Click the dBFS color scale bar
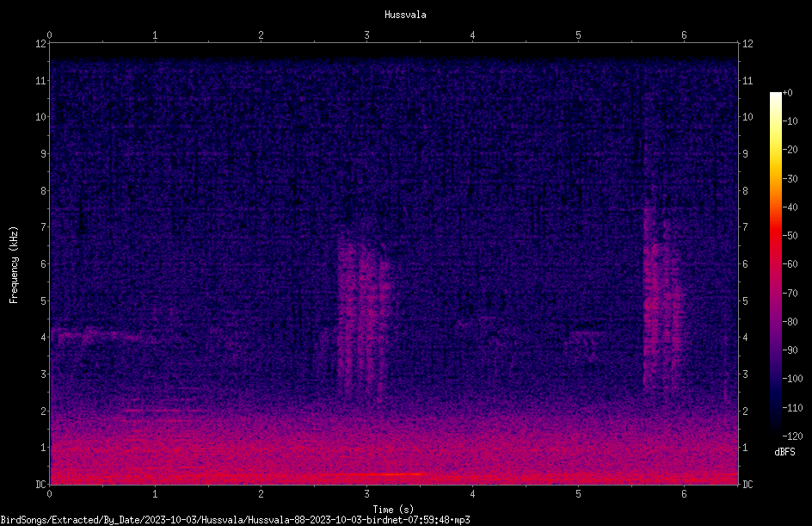The height and width of the screenshot is (526, 812). click(x=775, y=264)
